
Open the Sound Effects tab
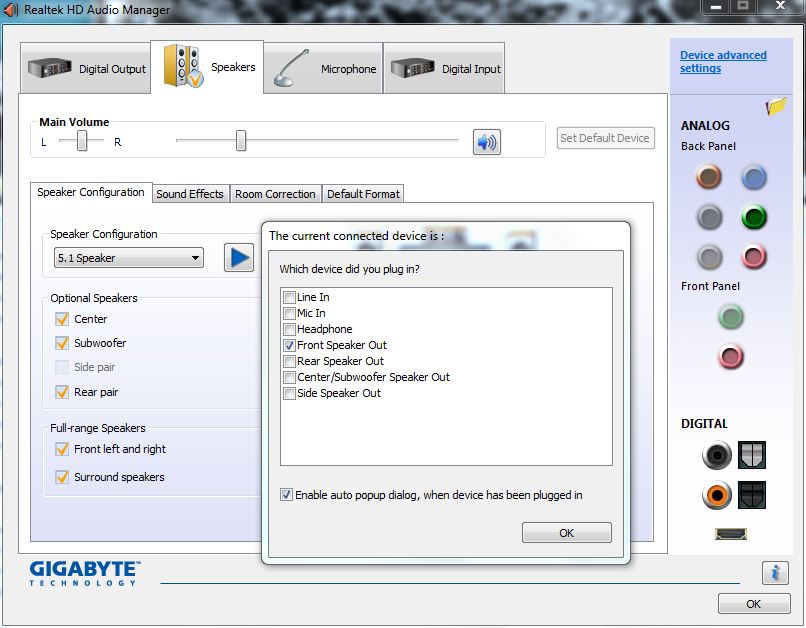(190, 194)
